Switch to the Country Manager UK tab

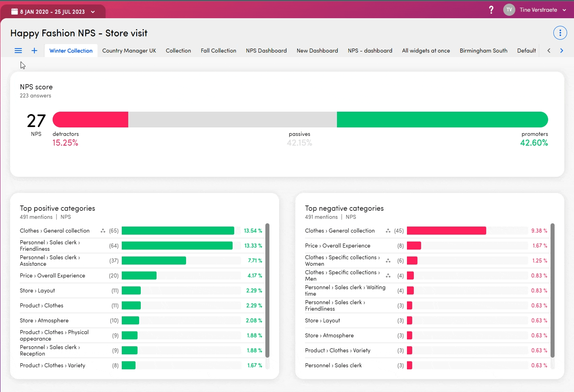point(129,51)
